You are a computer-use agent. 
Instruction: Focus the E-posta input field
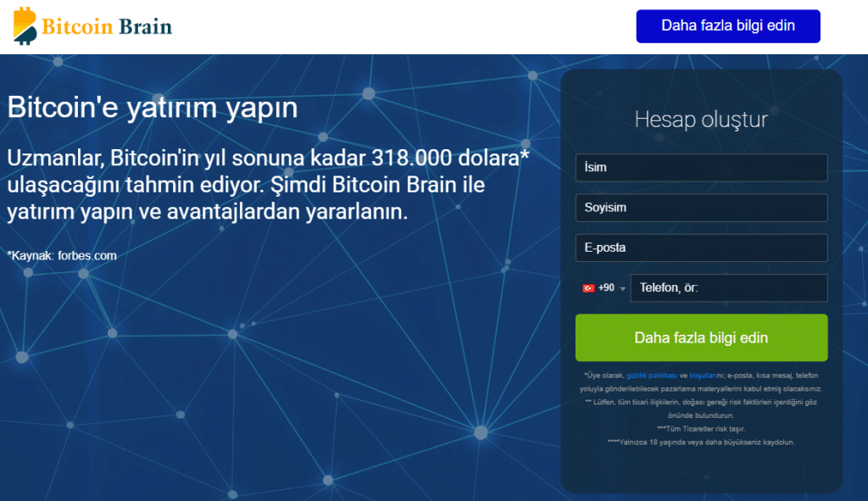coord(701,248)
